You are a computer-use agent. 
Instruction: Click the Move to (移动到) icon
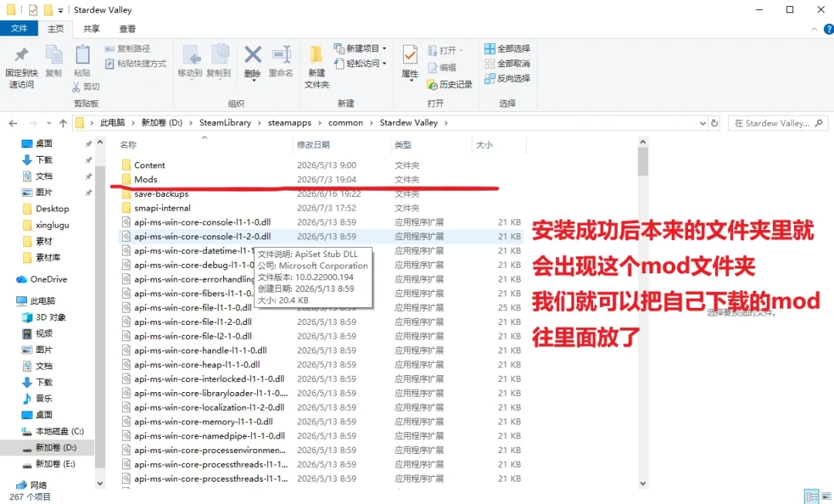click(190, 56)
